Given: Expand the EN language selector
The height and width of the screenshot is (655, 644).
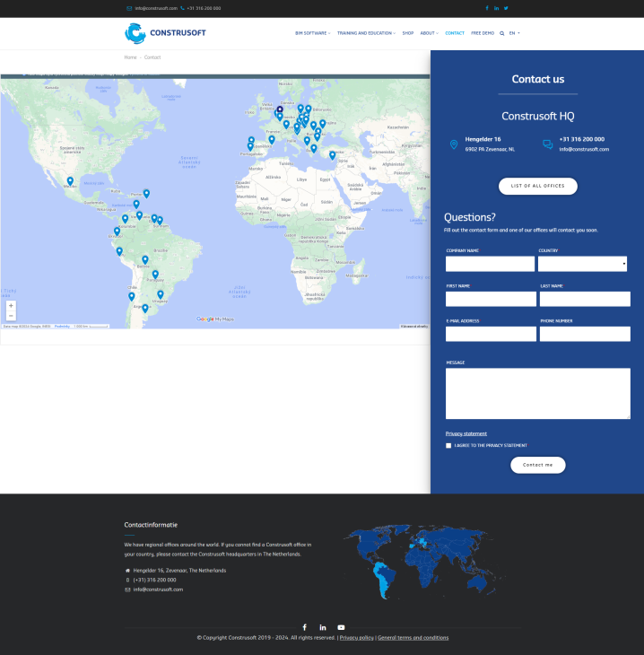Looking at the screenshot, I should point(514,33).
